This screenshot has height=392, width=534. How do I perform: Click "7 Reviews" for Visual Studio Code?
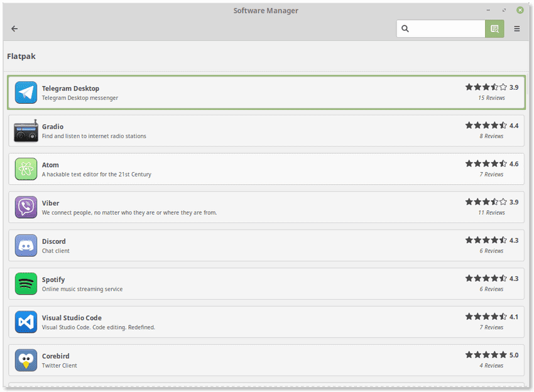(x=491, y=327)
